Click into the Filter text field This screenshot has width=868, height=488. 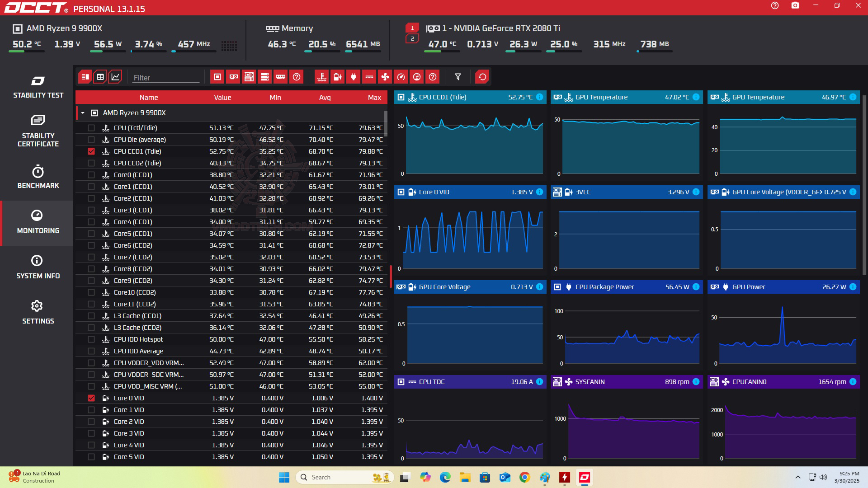(165, 78)
